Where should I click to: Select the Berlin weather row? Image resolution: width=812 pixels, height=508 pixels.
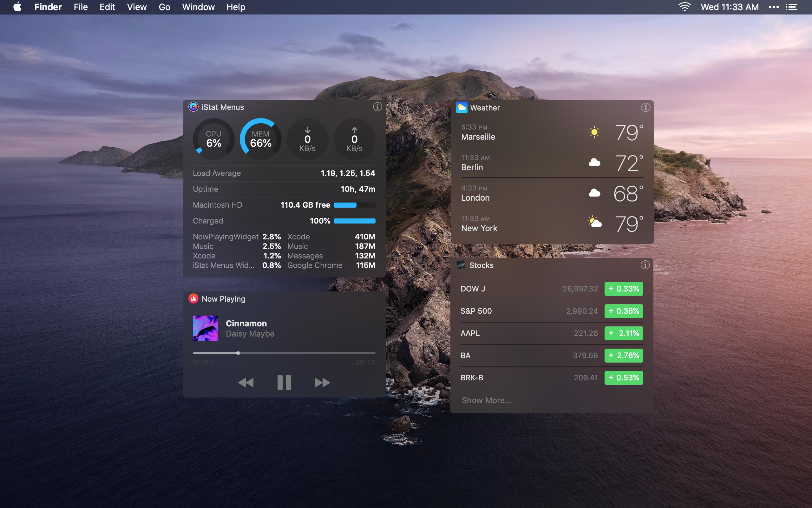click(x=552, y=163)
